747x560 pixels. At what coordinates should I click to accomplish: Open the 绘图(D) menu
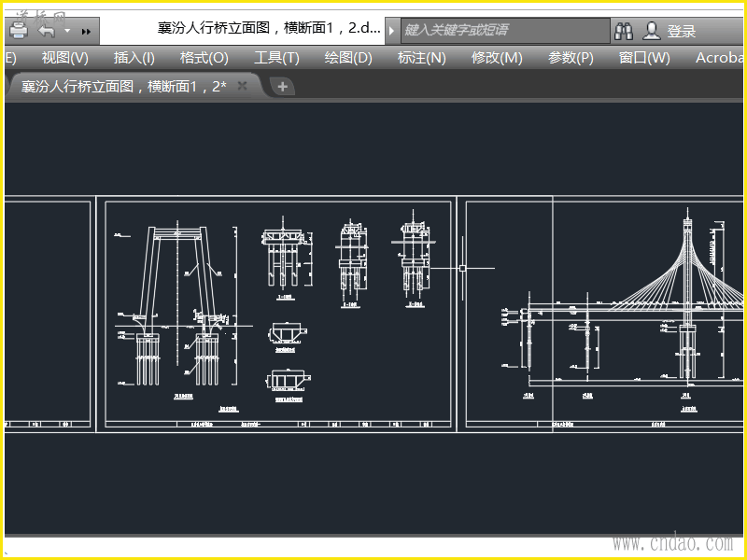(348, 58)
